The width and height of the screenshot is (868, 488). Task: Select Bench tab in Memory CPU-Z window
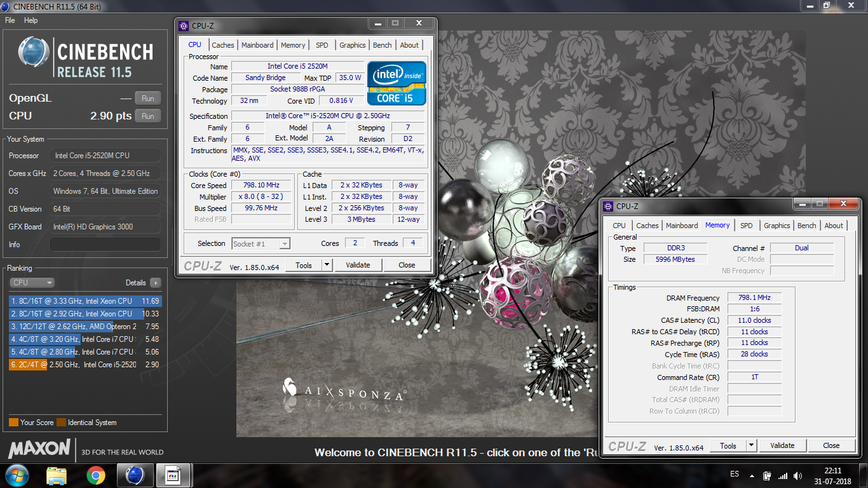(807, 226)
